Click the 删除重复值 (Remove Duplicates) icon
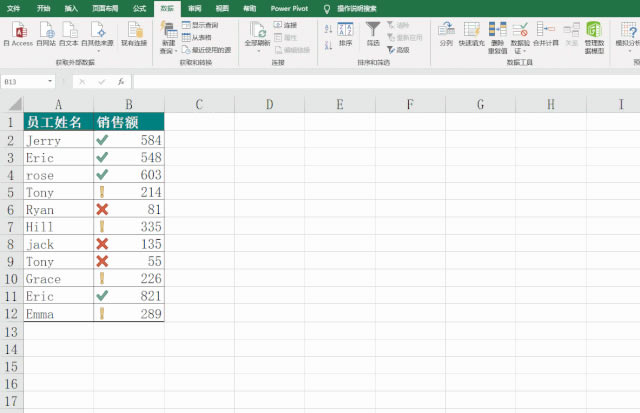This screenshot has width=640, height=413. point(497,31)
